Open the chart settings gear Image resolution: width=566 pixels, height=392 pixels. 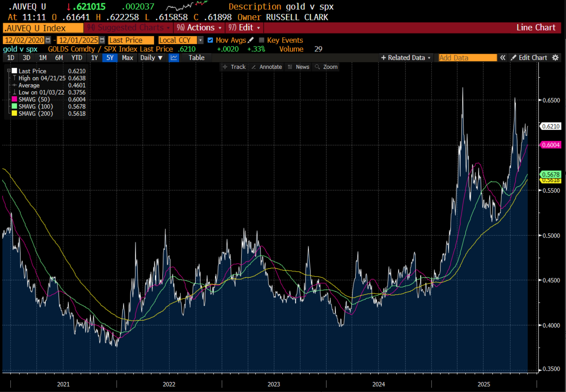[x=555, y=58]
